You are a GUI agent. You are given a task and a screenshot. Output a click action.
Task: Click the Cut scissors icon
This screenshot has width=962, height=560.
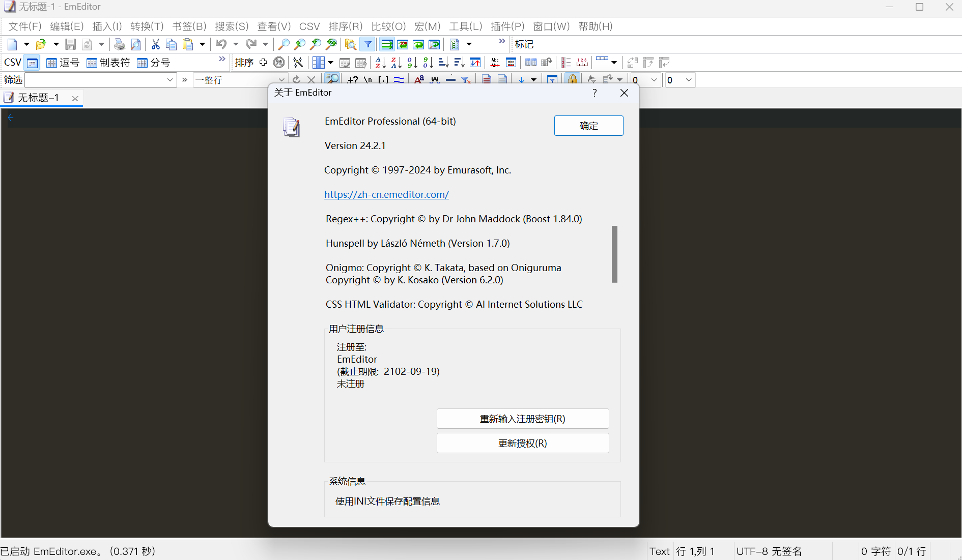coord(155,45)
